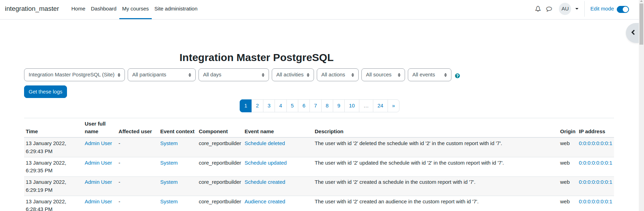The image size is (644, 211).
Task: Open the Audience created event link
Action: pyautogui.click(x=265, y=202)
